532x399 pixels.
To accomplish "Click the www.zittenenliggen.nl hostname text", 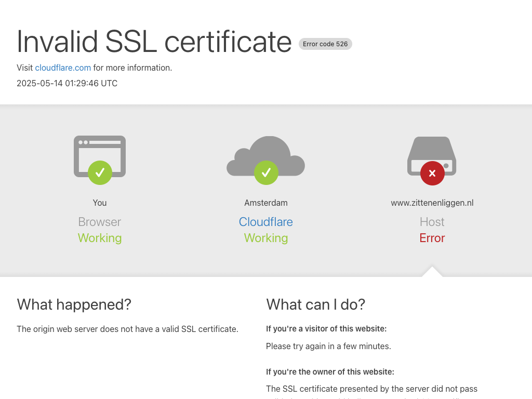I will 432,203.
